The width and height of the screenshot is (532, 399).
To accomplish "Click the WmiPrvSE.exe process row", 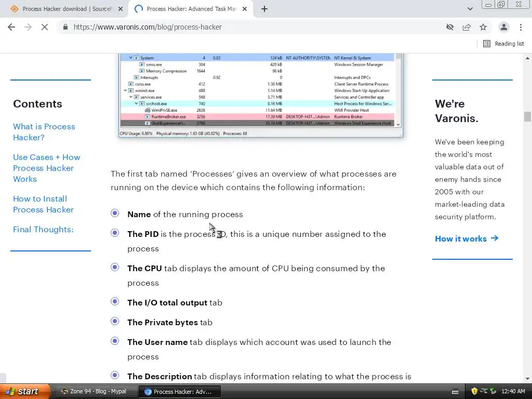I will (x=257, y=110).
